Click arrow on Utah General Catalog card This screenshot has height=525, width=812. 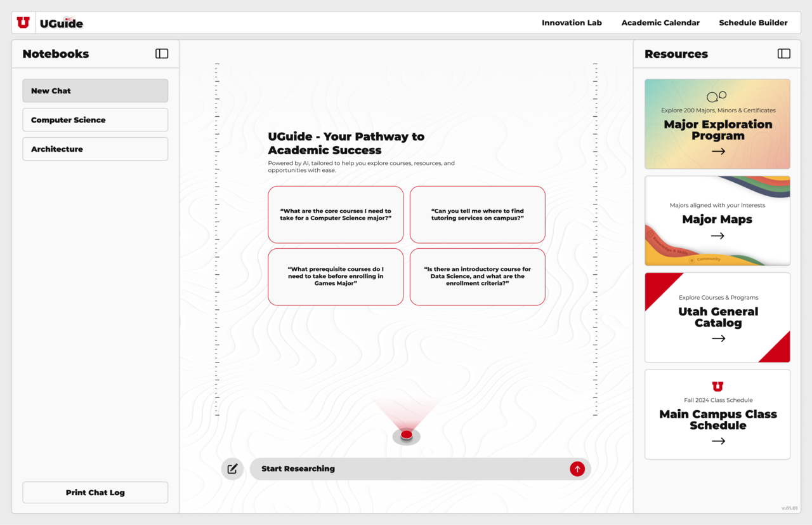(x=718, y=338)
